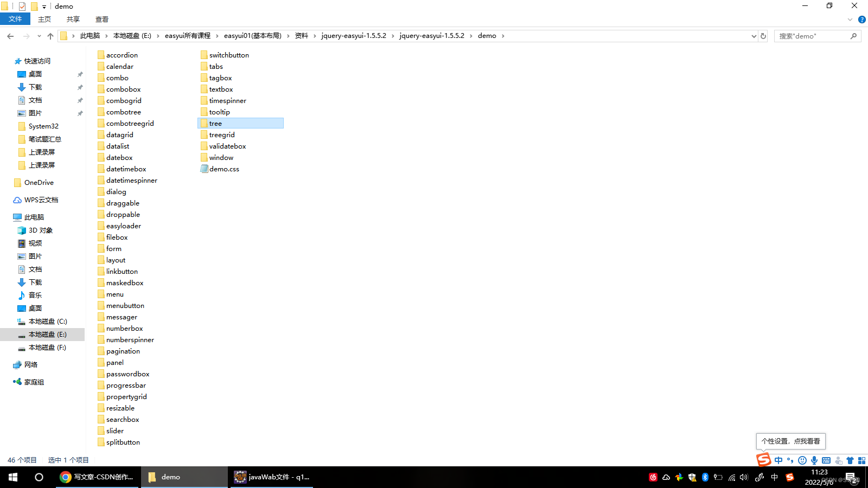Navigate up one folder level with the up arrow

click(50, 36)
